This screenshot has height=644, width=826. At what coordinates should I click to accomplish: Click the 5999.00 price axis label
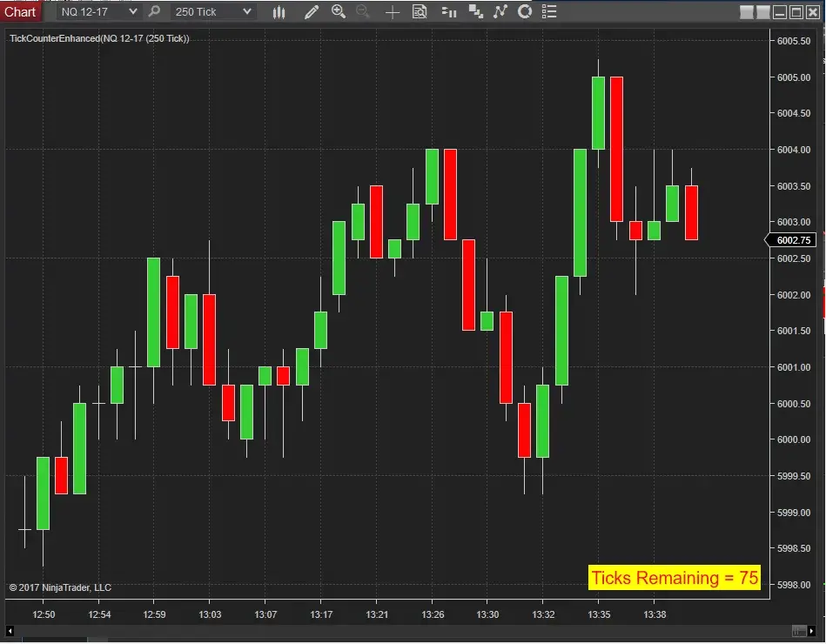(x=794, y=513)
